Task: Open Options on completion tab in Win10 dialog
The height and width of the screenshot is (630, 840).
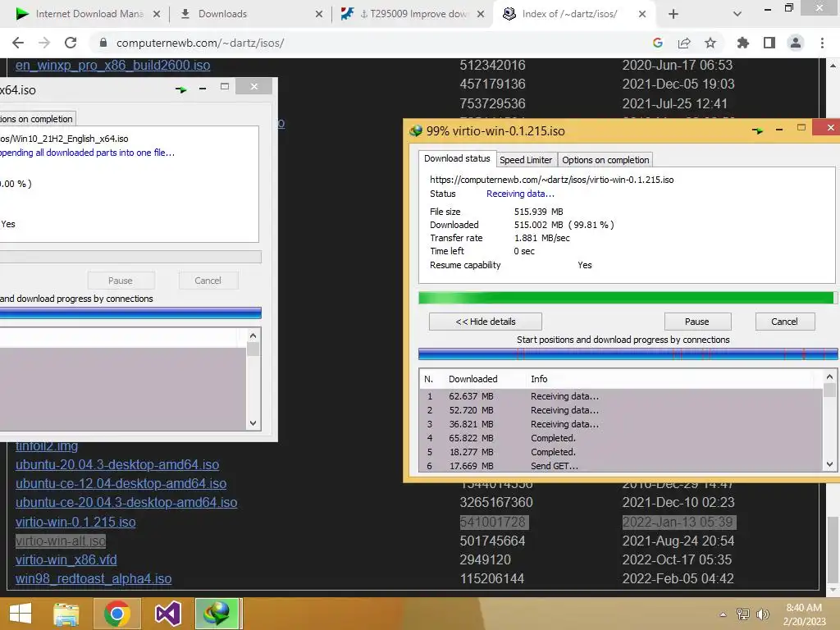Action: coord(36,119)
